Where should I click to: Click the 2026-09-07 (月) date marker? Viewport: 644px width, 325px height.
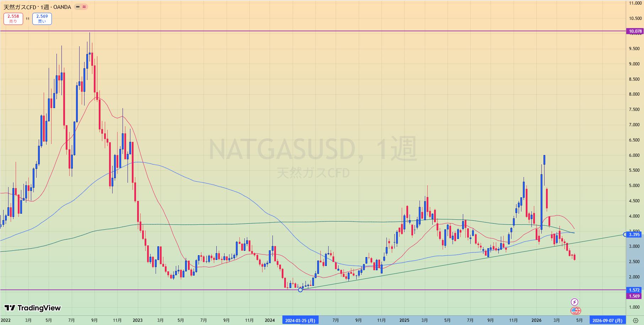[x=607, y=320]
